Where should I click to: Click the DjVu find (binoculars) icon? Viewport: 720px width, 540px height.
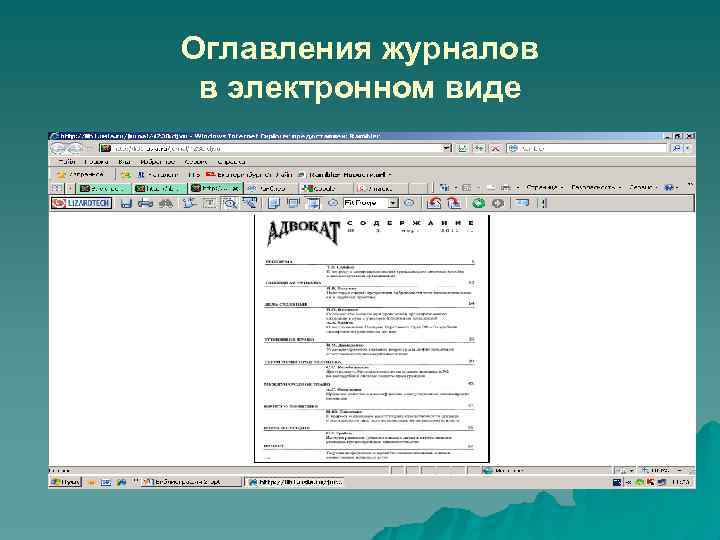pos(166,203)
